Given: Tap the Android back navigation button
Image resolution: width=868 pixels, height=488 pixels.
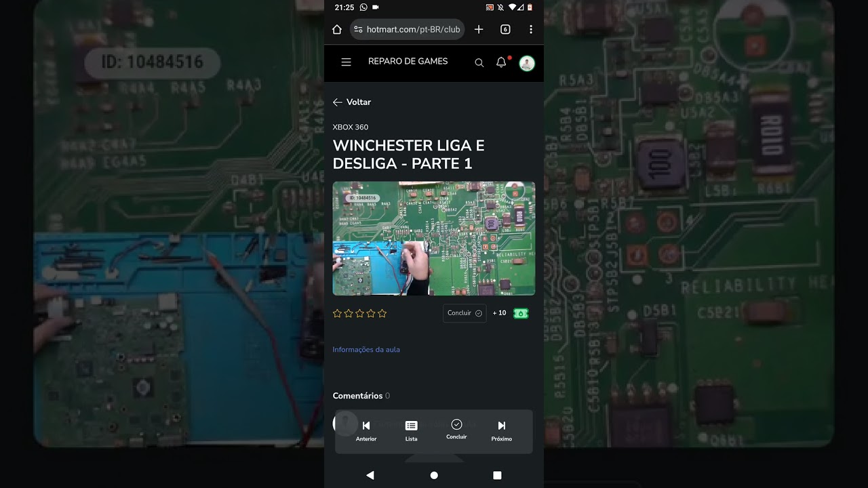Looking at the screenshot, I should pos(370,475).
